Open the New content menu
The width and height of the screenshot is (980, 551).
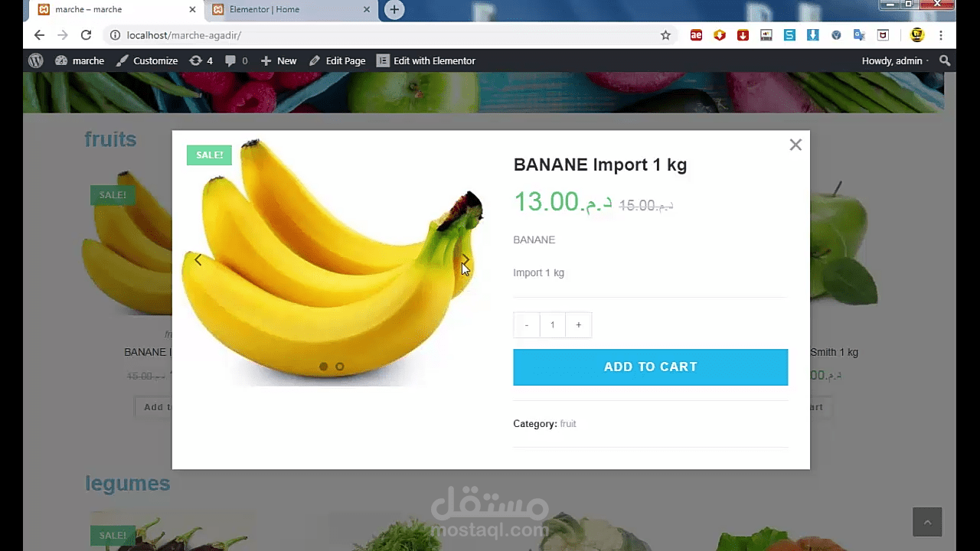(x=279, y=60)
